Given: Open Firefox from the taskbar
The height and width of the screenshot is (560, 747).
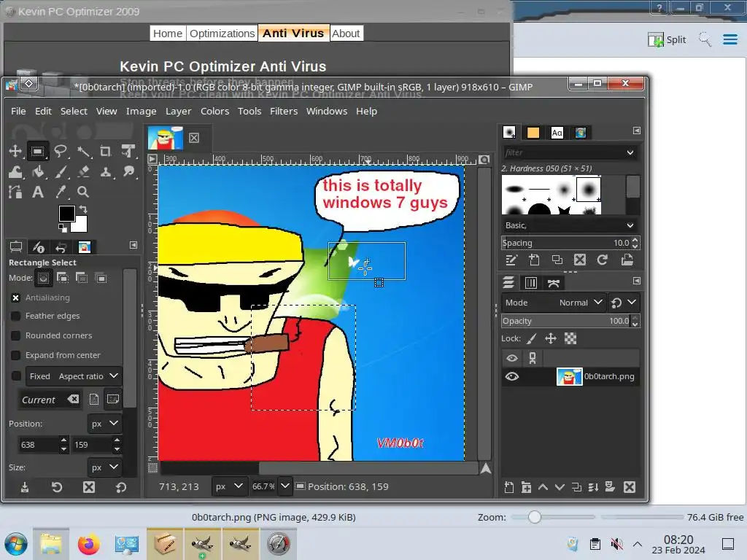Looking at the screenshot, I should tap(89, 544).
